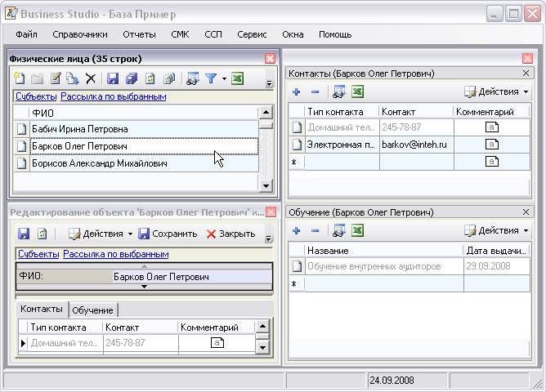Screen dimensions: 546x392
Task: Open comment icon in edit window Домашний тел row
Action: point(217,343)
